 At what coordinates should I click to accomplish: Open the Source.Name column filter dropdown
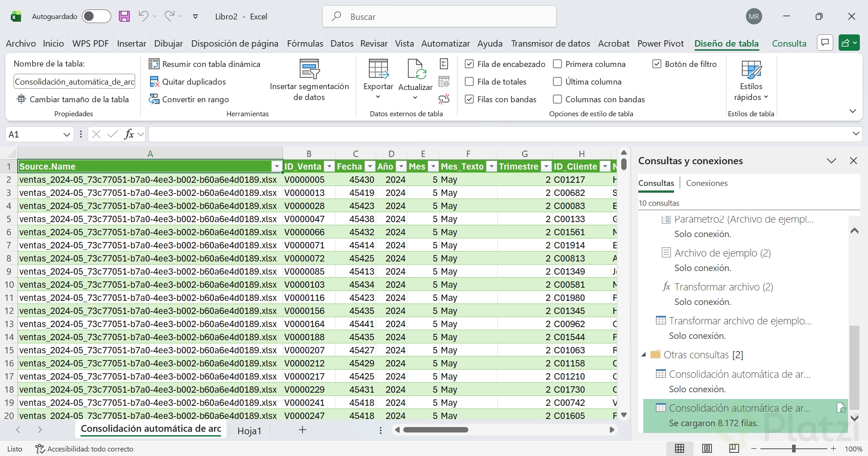[277, 167]
